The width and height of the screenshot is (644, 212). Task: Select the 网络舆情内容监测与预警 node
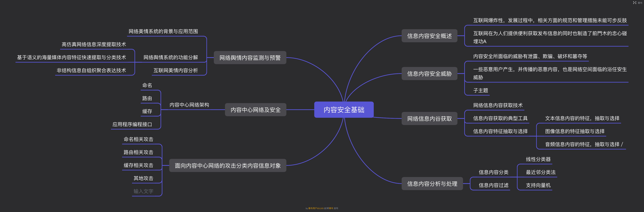point(250,58)
